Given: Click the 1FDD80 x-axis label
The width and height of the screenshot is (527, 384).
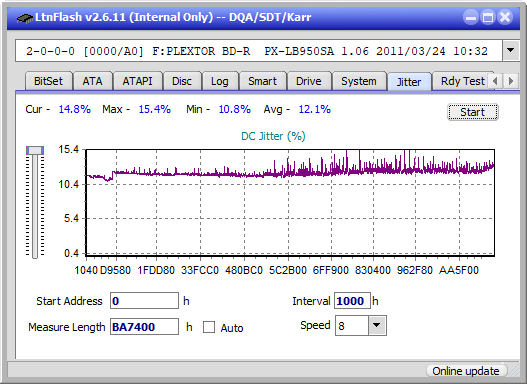Looking at the screenshot, I should coord(156,270).
